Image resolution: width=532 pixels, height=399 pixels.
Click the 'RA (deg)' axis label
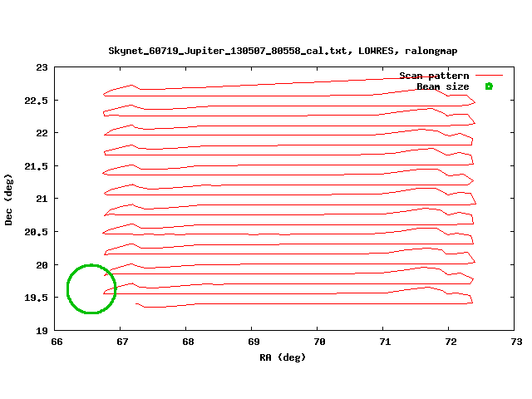pyautogui.click(x=283, y=357)
